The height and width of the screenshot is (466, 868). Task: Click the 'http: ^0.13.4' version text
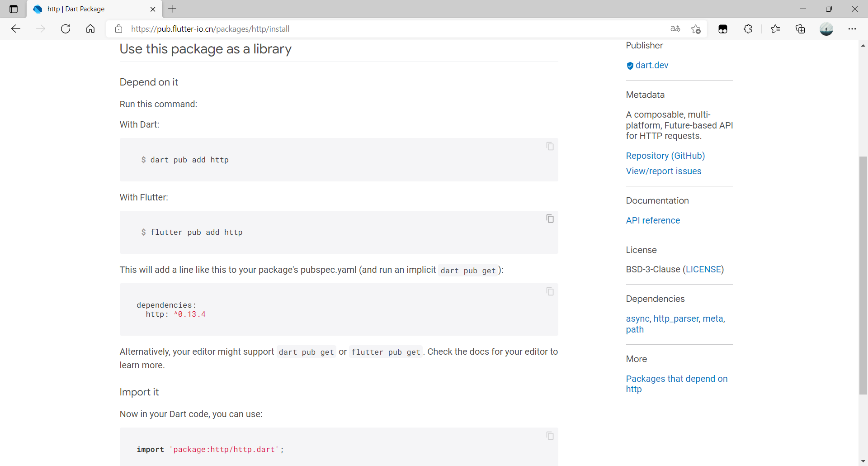[175, 314]
